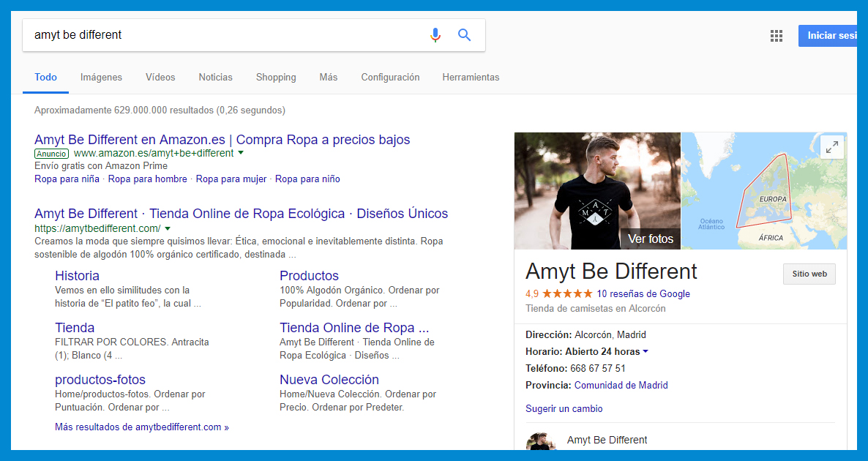Click Más resultados de amytbedifferent.com

point(142,427)
